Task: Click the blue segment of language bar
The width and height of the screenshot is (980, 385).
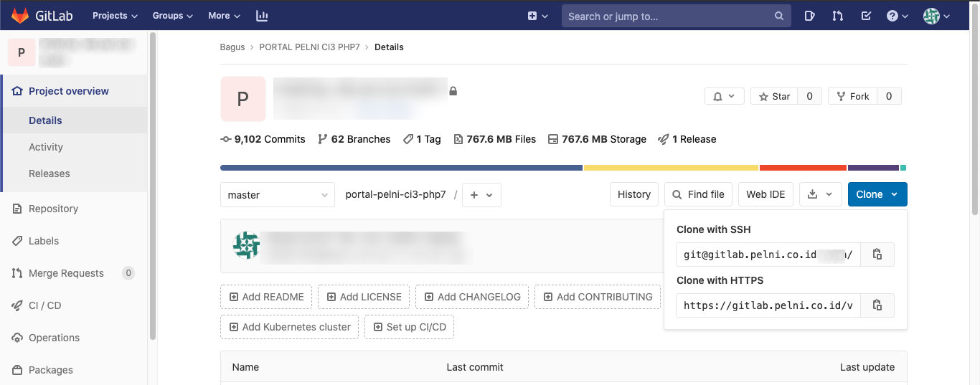Action: [401, 168]
